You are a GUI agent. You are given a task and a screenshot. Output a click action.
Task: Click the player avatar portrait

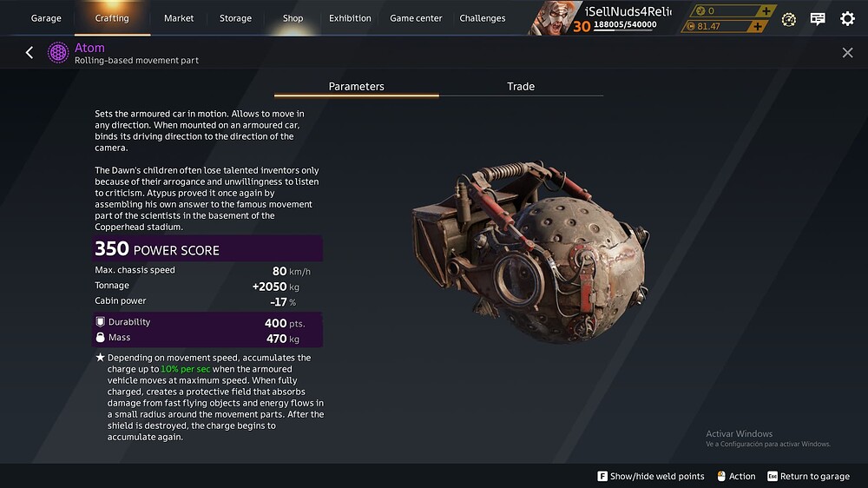(x=549, y=17)
